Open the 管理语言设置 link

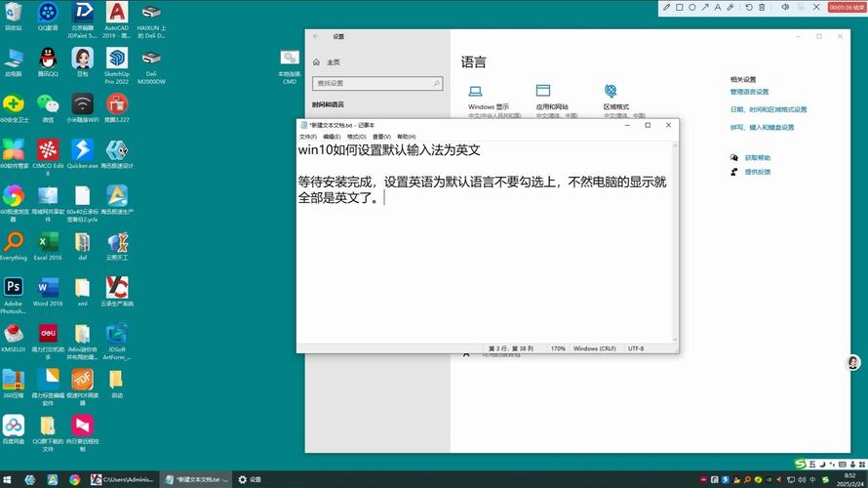click(x=749, y=92)
